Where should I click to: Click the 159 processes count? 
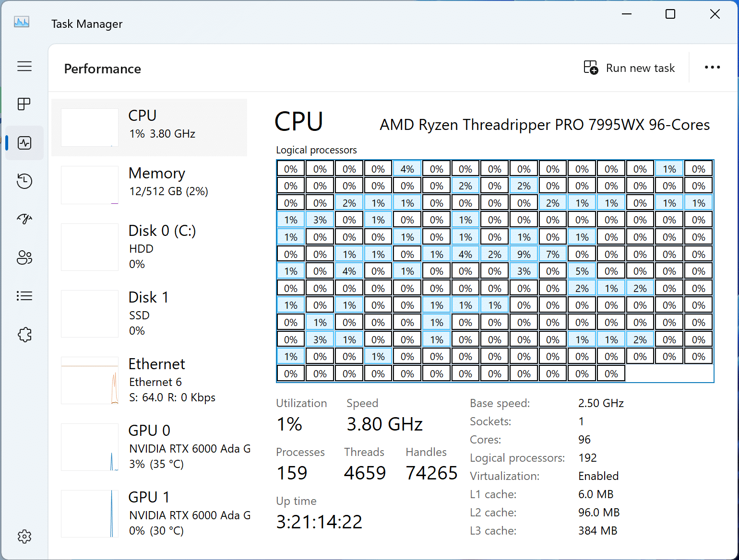[292, 473]
